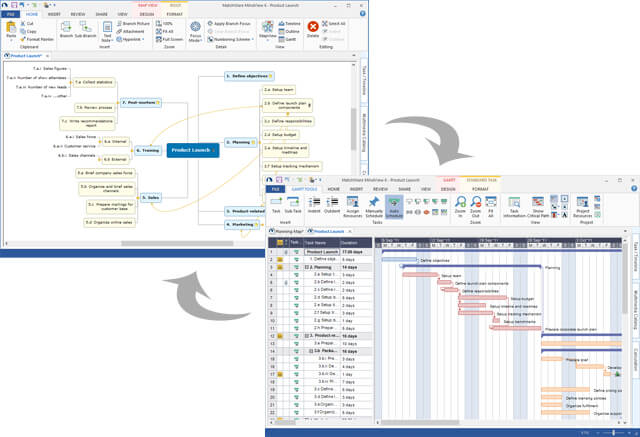The width and height of the screenshot is (640, 437).
Task: Toggle the Auto Schedule button
Action: coord(394,207)
